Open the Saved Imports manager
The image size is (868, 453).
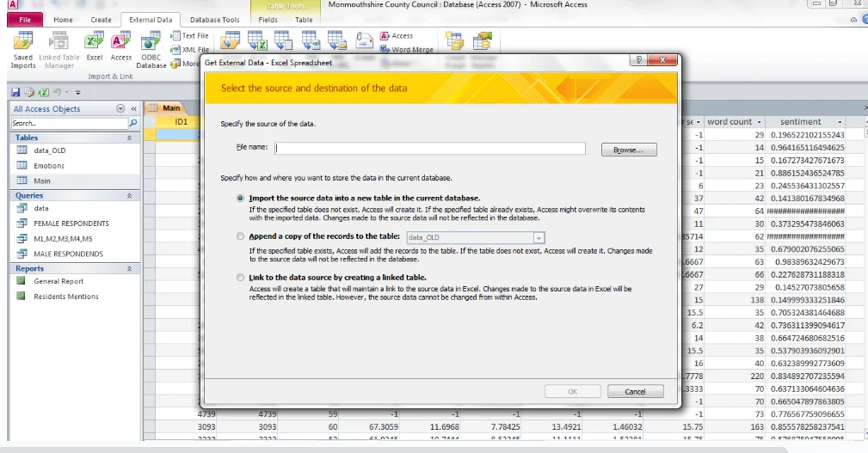22,50
